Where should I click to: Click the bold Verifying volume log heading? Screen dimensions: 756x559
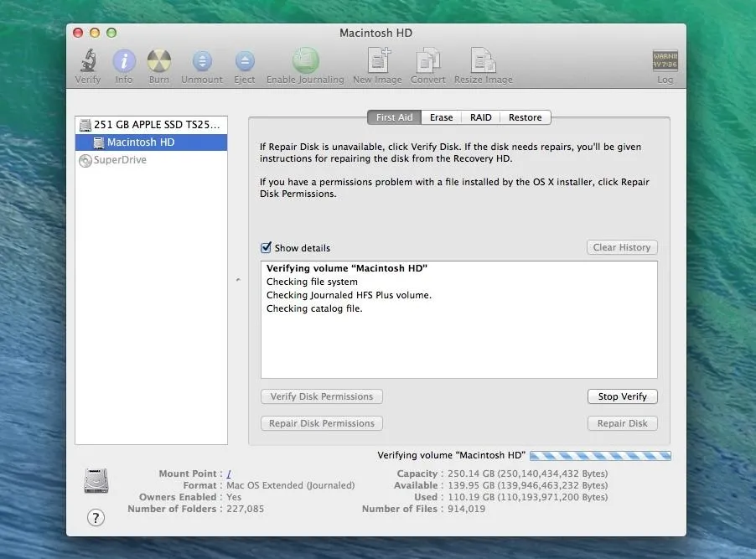pos(347,268)
